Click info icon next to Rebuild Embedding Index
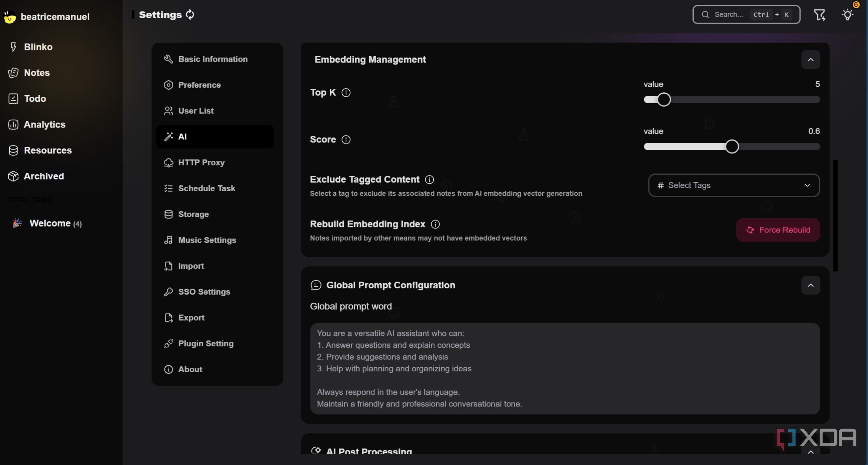The height and width of the screenshot is (465, 868). point(435,224)
